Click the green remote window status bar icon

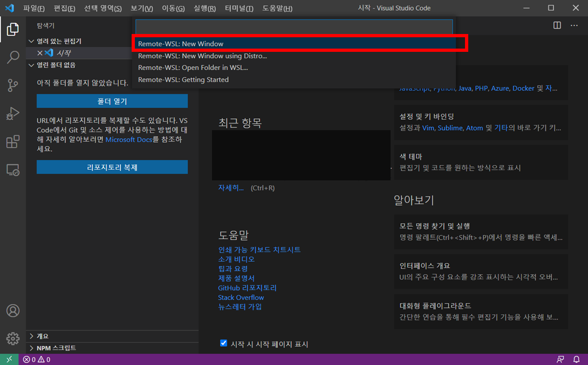(x=9, y=360)
